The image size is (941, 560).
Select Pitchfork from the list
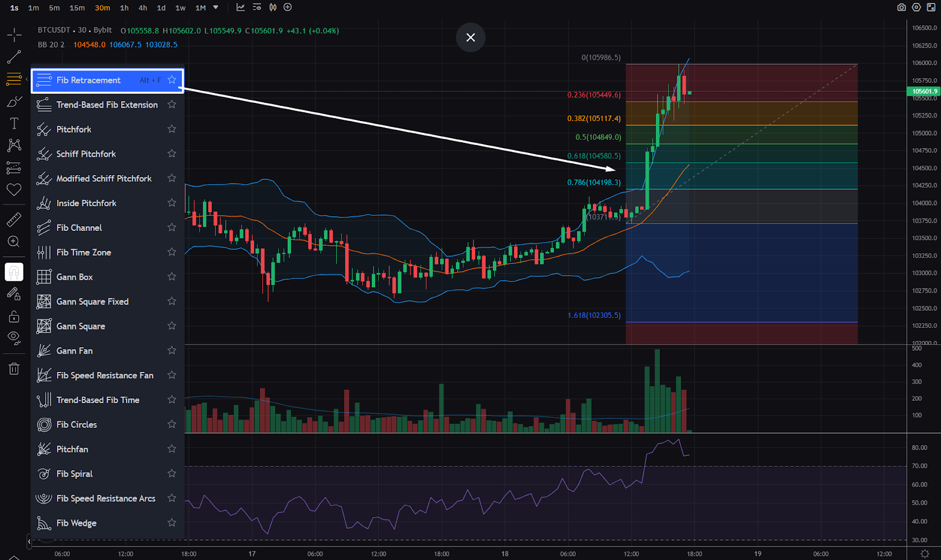click(x=108, y=129)
